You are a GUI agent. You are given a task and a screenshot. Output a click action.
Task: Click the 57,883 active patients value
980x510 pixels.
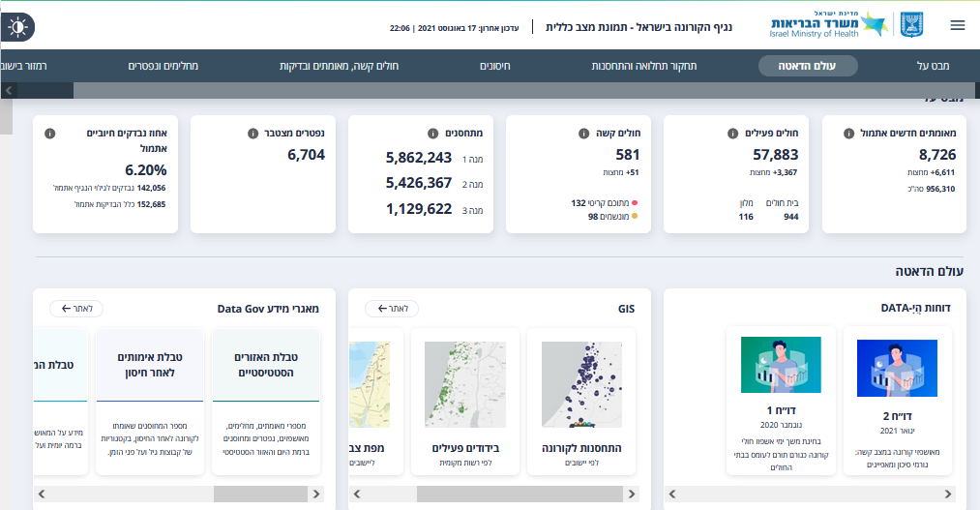pyautogui.click(x=776, y=155)
